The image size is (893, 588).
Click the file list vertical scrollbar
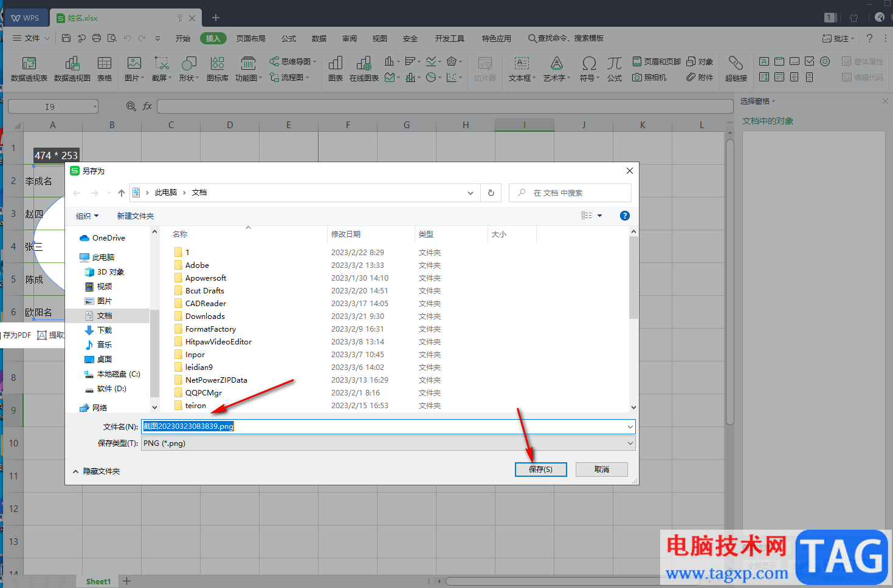pyautogui.click(x=633, y=278)
